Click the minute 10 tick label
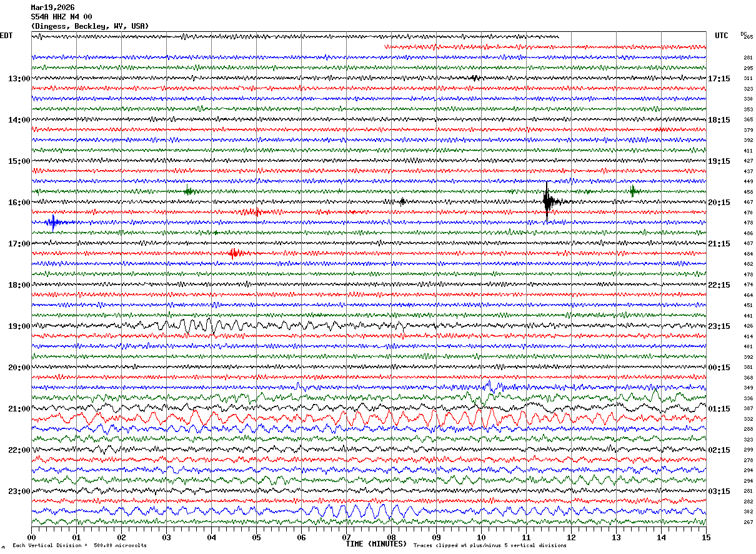756x554 pixels. point(481,536)
